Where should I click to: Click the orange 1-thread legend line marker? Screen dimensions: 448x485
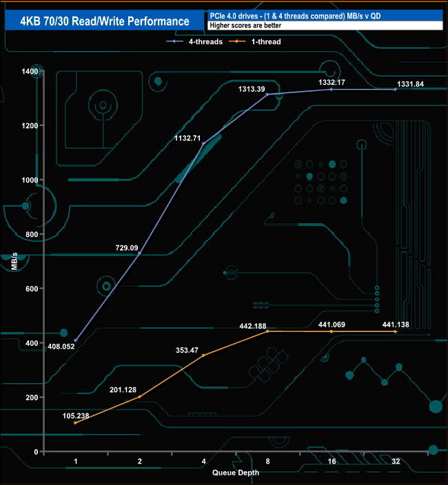tap(237, 41)
